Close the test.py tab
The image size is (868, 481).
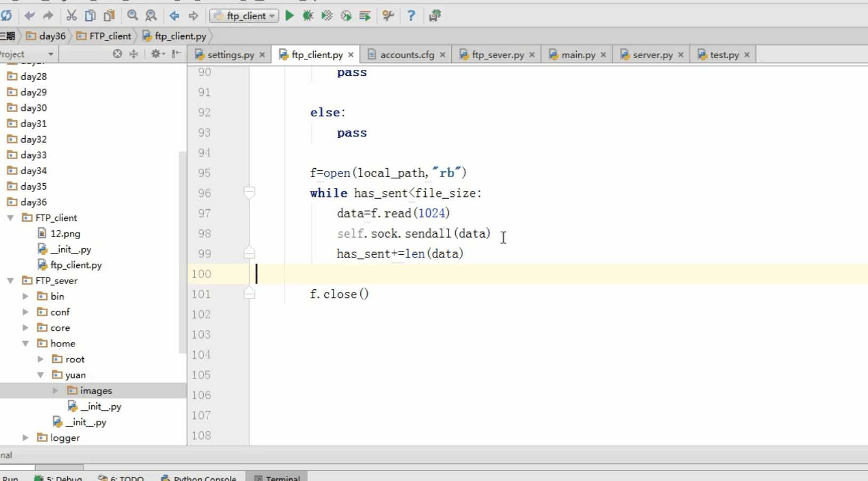click(747, 54)
